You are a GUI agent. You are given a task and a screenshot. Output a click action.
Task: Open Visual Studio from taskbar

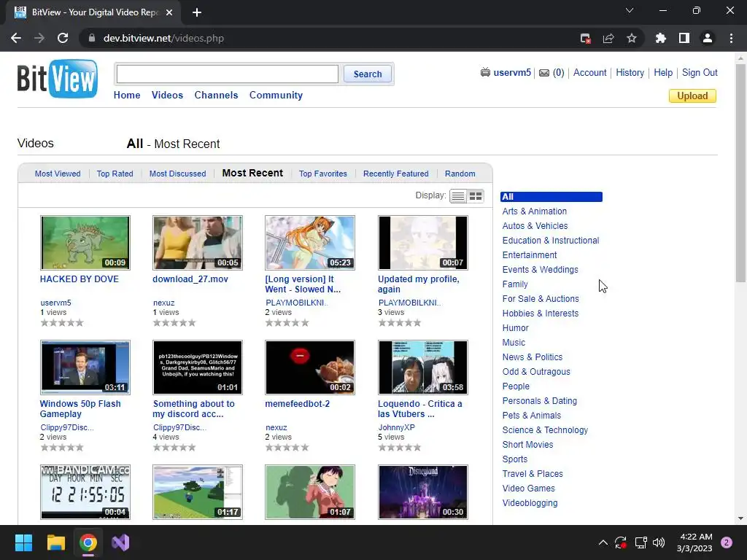pos(120,542)
